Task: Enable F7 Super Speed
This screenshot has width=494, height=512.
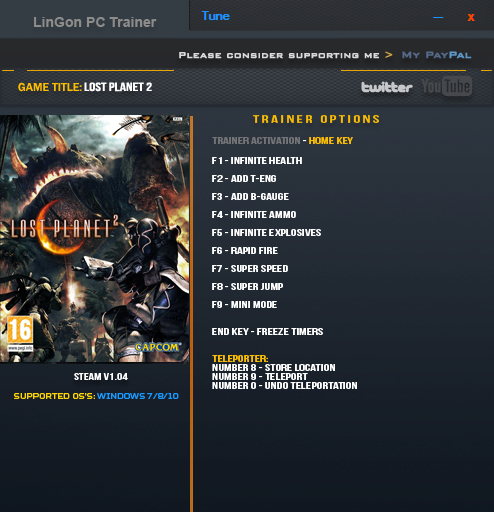Action: pyautogui.click(x=250, y=269)
